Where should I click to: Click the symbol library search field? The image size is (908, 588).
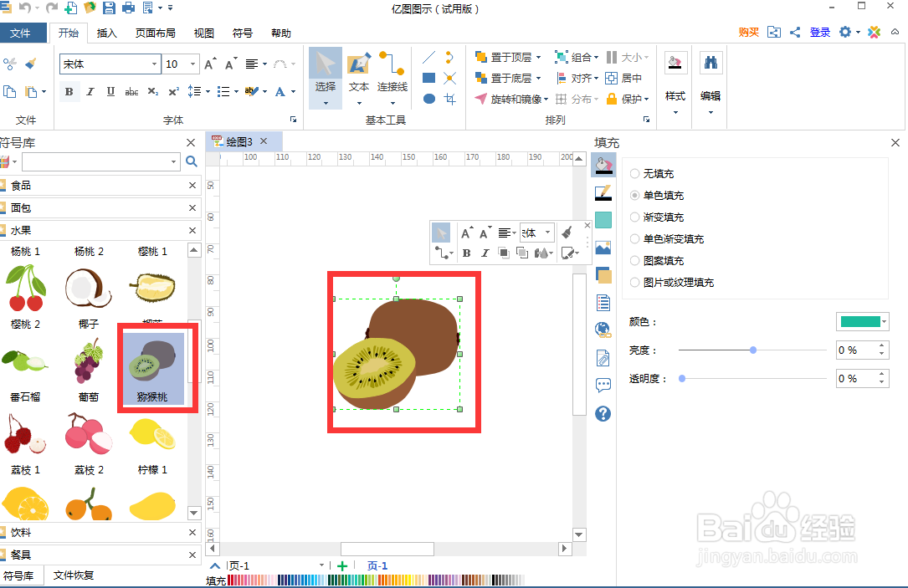tap(100, 161)
